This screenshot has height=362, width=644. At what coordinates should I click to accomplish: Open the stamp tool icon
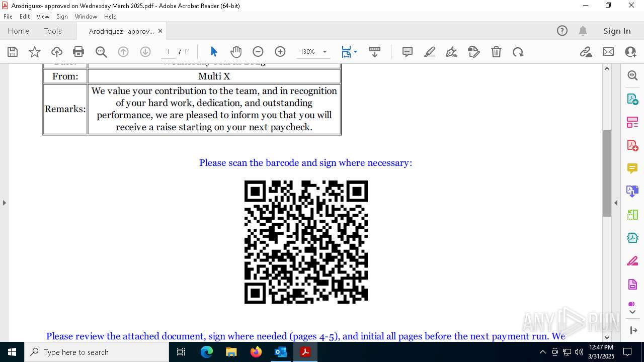[x=474, y=52]
